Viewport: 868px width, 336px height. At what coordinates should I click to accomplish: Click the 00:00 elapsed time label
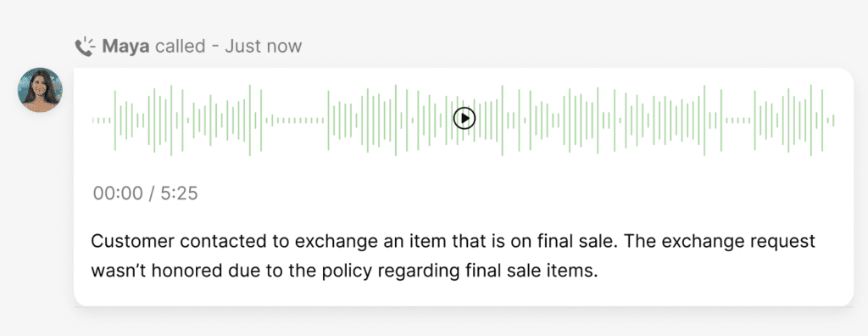tap(117, 193)
